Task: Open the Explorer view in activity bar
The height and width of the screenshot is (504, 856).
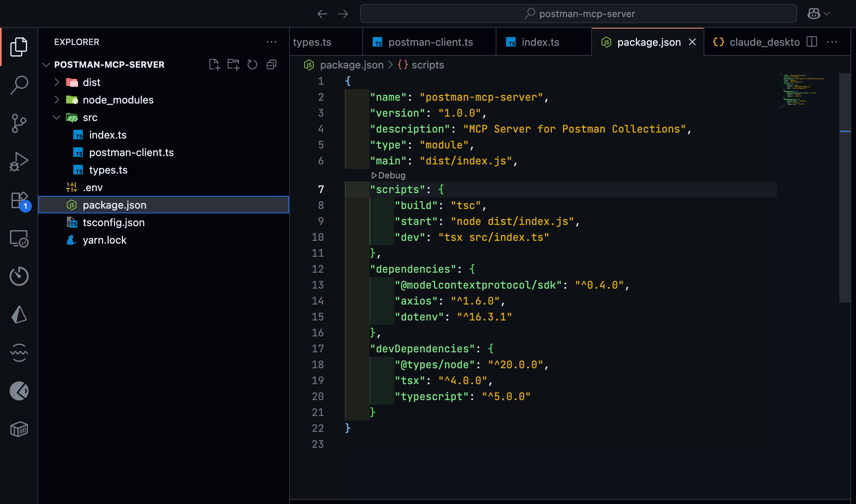Action: (19, 47)
